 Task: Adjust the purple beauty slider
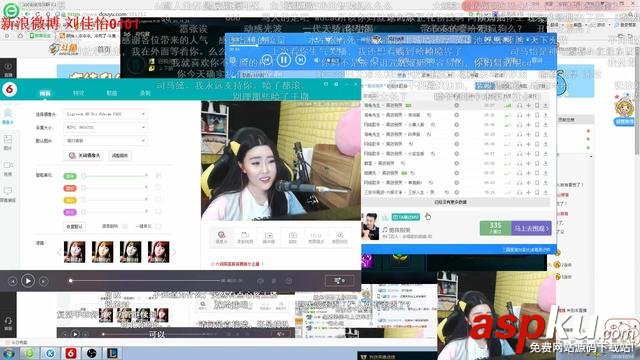[x=115, y=212]
